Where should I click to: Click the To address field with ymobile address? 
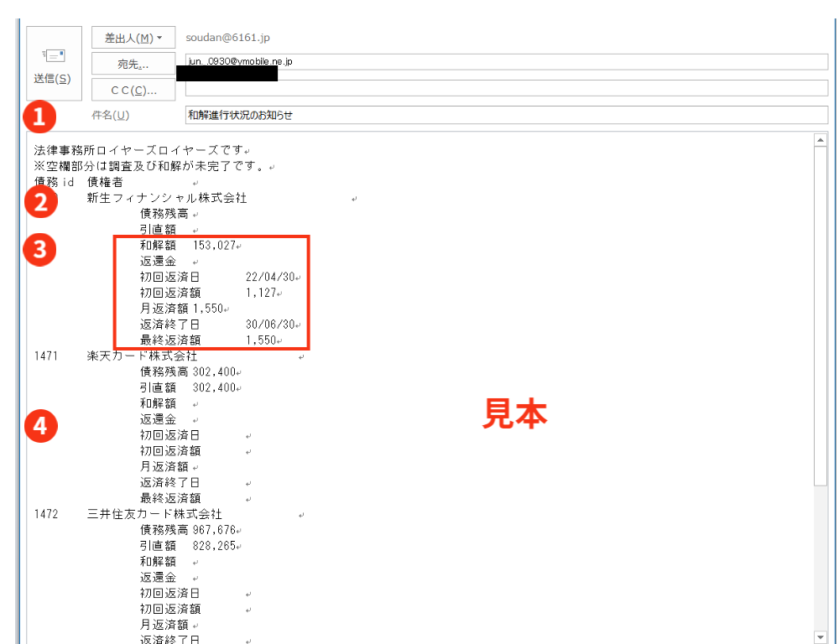[506, 61]
